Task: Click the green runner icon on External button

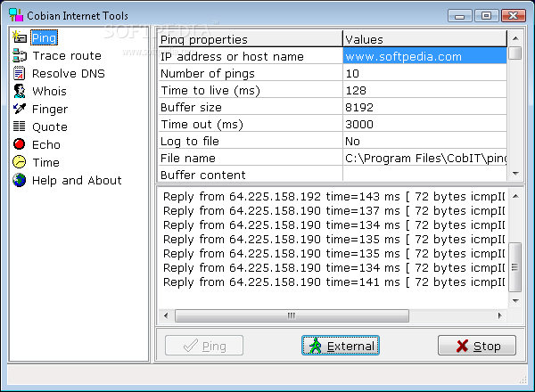Action: point(316,346)
